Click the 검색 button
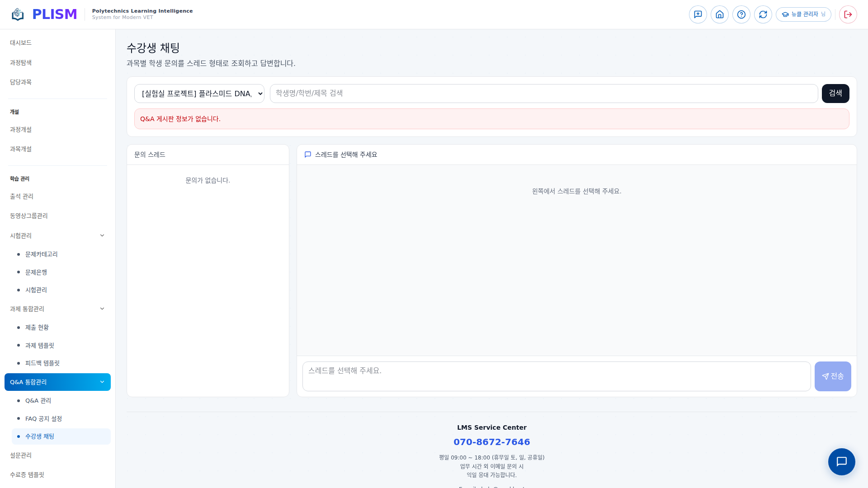Viewport: 868px width, 488px height. coord(835,94)
